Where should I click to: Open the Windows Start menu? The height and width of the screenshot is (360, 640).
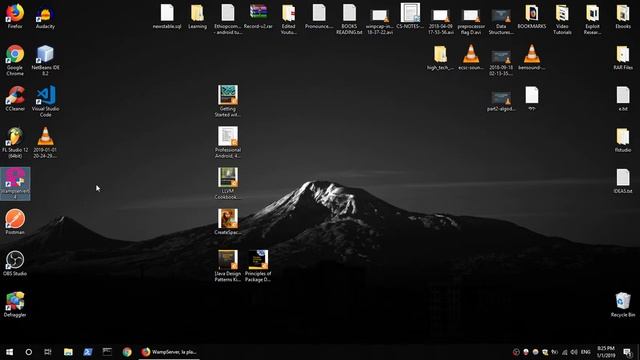9,352
